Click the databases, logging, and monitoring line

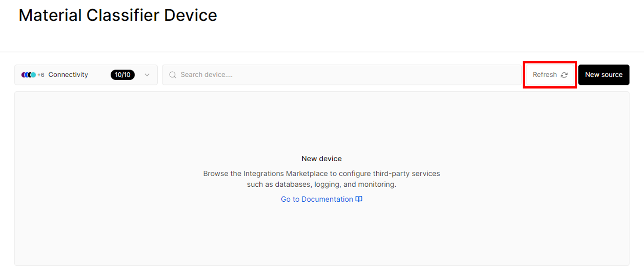point(321,184)
